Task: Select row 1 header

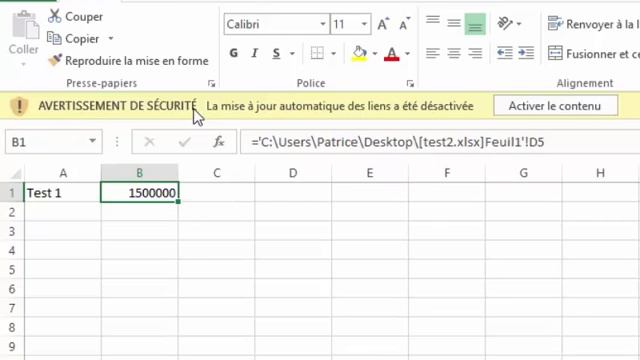Action: pos(12,193)
